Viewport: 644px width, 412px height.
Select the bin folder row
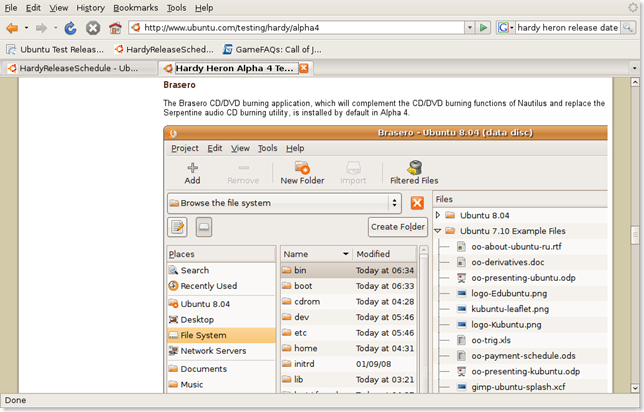coord(348,270)
